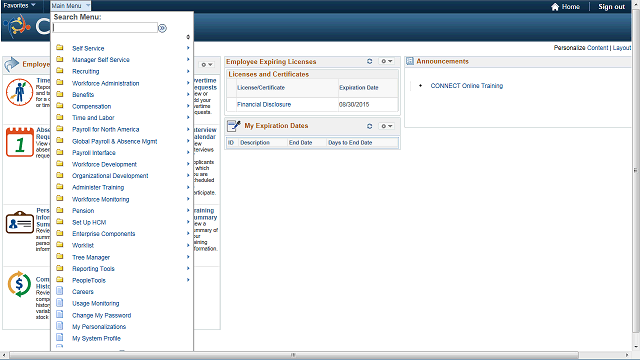Click the Home house icon
This screenshot has width=640, height=360.
point(555,7)
